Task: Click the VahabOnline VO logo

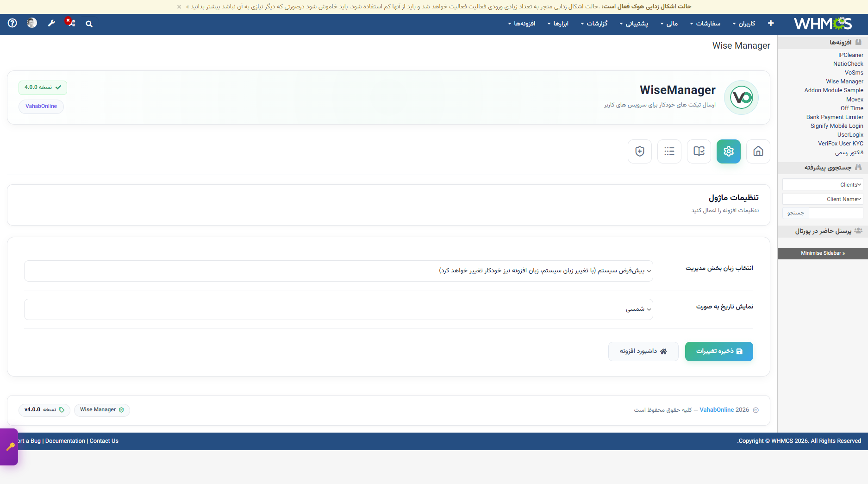Action: [x=741, y=97]
